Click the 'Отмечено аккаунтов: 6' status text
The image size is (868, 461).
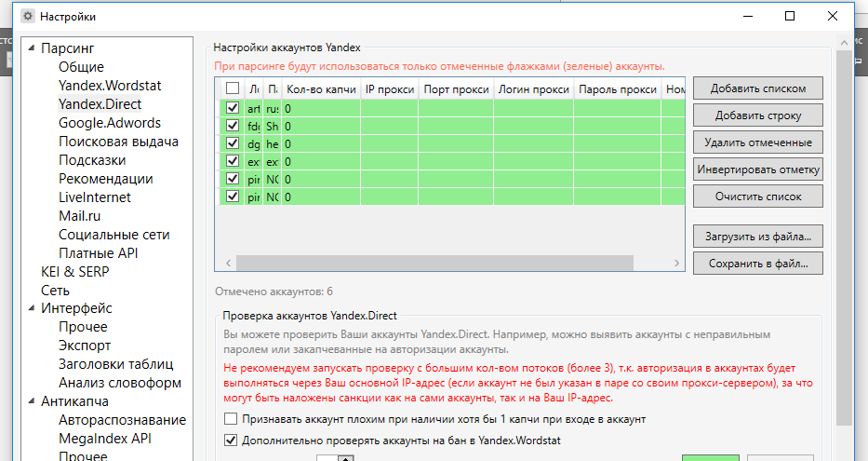point(274,292)
